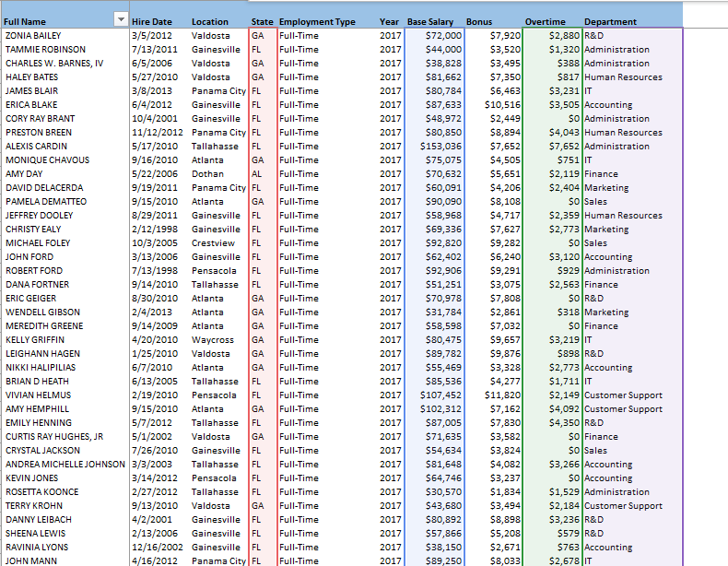Click CORY RAY BRANT's hire date 10/4/2001
728x566 pixels.
155,119
